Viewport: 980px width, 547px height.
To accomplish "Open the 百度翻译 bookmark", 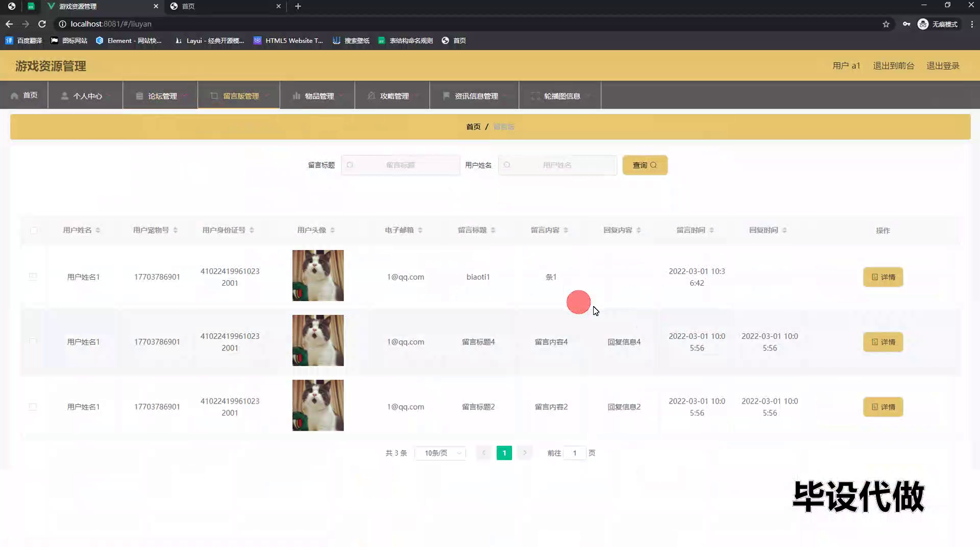I will tap(23, 40).
